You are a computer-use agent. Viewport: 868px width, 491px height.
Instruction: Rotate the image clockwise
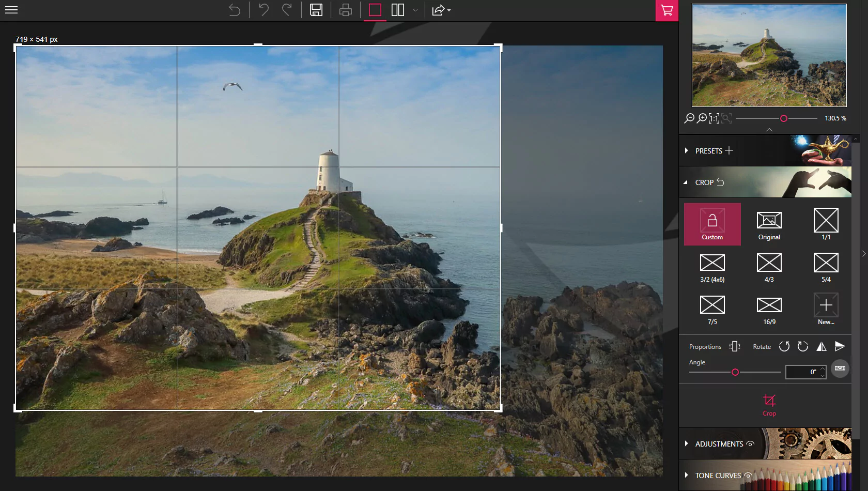tap(802, 346)
